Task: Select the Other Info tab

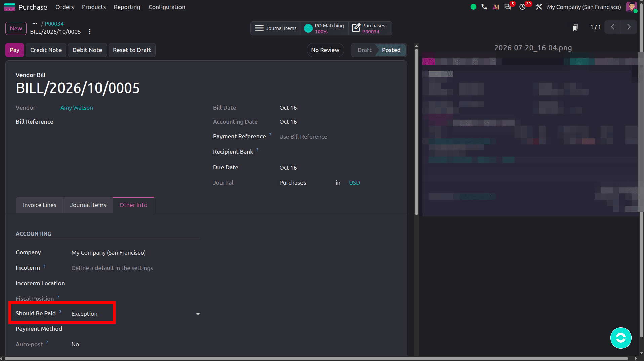Action: [x=133, y=205]
